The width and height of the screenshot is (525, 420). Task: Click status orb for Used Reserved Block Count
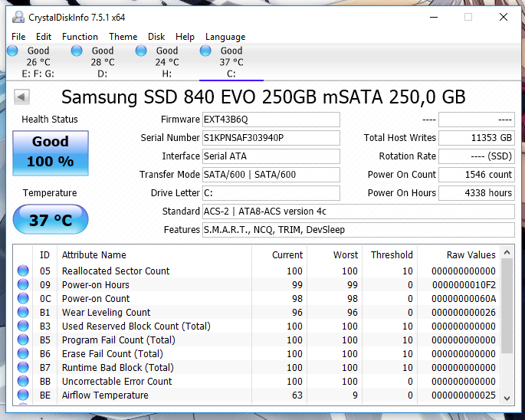point(23,326)
